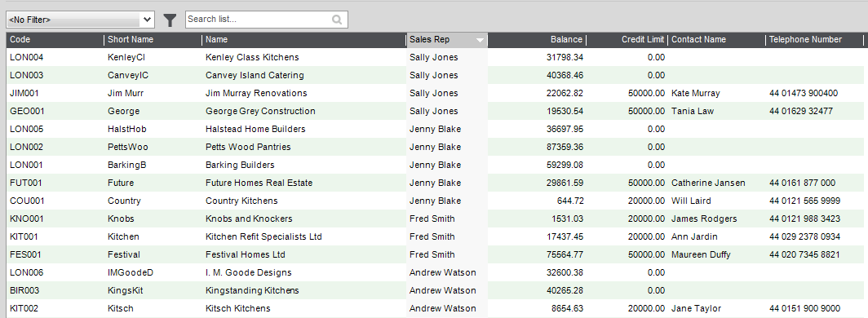Click the Search list input field

click(x=266, y=20)
